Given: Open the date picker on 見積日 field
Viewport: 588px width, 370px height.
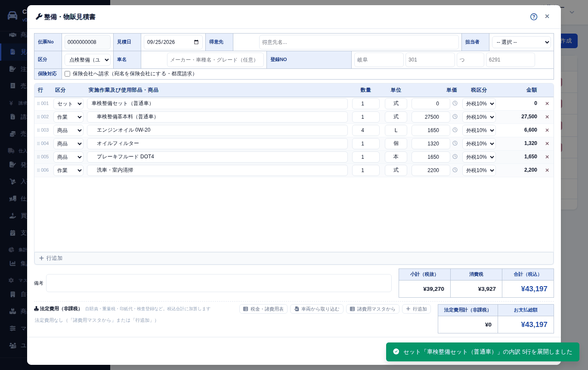Looking at the screenshot, I should (196, 42).
